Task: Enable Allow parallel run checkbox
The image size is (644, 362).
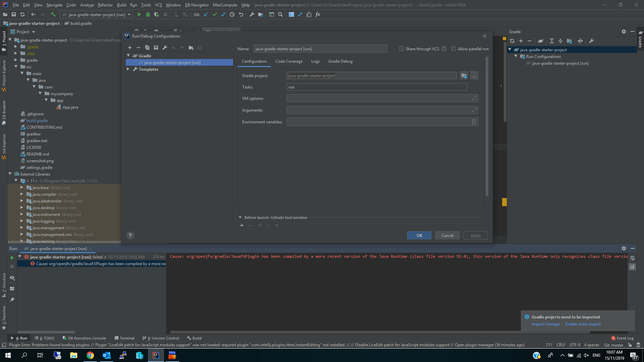Action: pos(453,49)
